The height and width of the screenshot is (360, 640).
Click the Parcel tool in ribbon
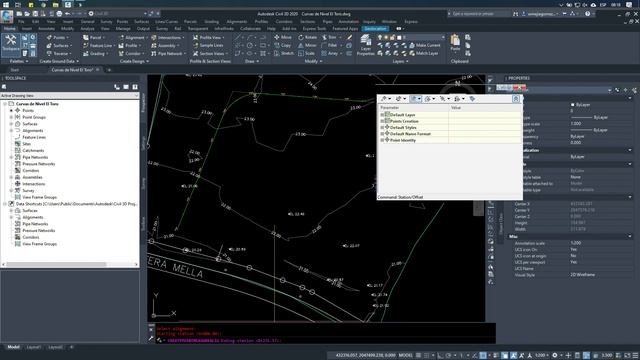tap(93, 37)
